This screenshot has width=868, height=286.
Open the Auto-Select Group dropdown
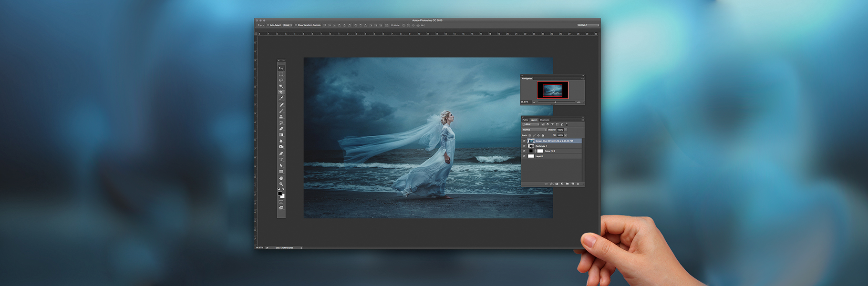click(x=287, y=25)
